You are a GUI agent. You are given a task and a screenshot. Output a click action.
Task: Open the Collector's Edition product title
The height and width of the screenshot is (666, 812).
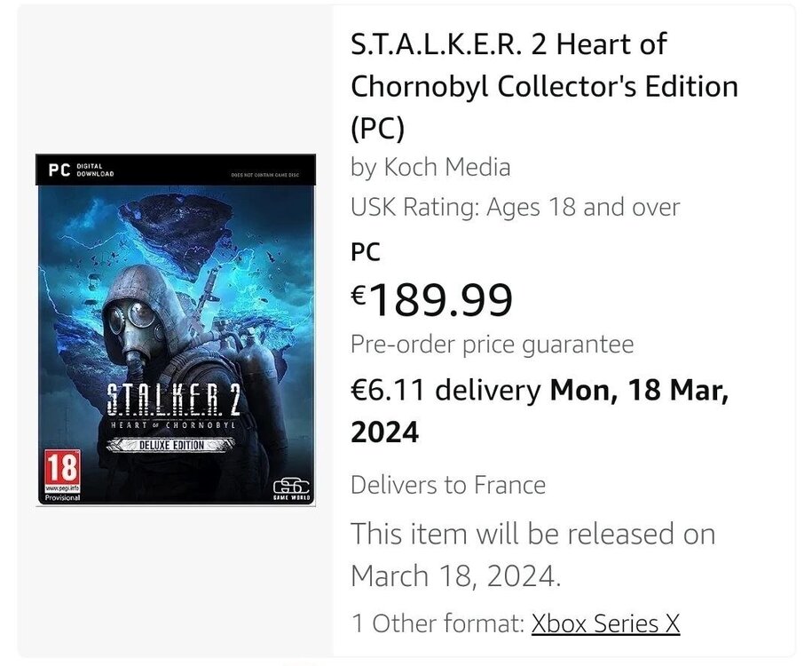coord(544,85)
